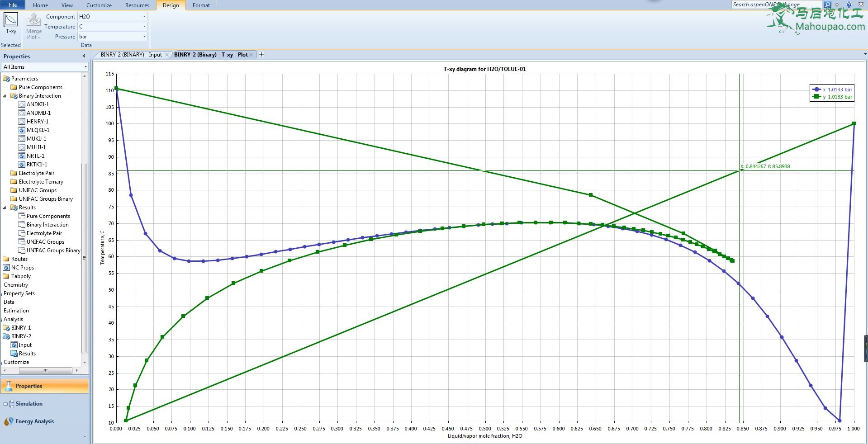Switch to the Customize ribbon tab

[99, 5]
